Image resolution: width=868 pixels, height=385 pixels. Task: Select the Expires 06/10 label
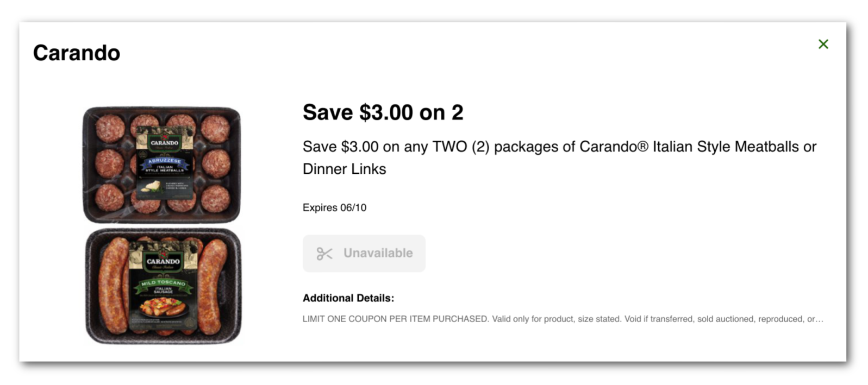(334, 207)
